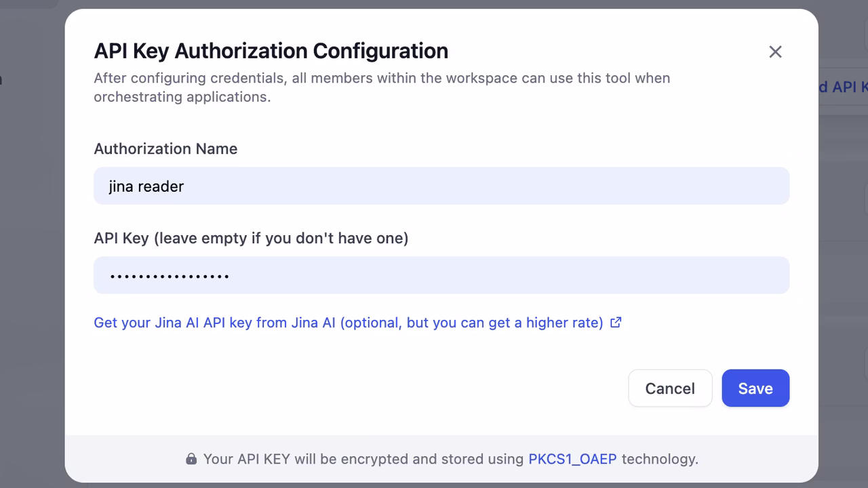Cancel the authorization configuration

click(x=670, y=388)
